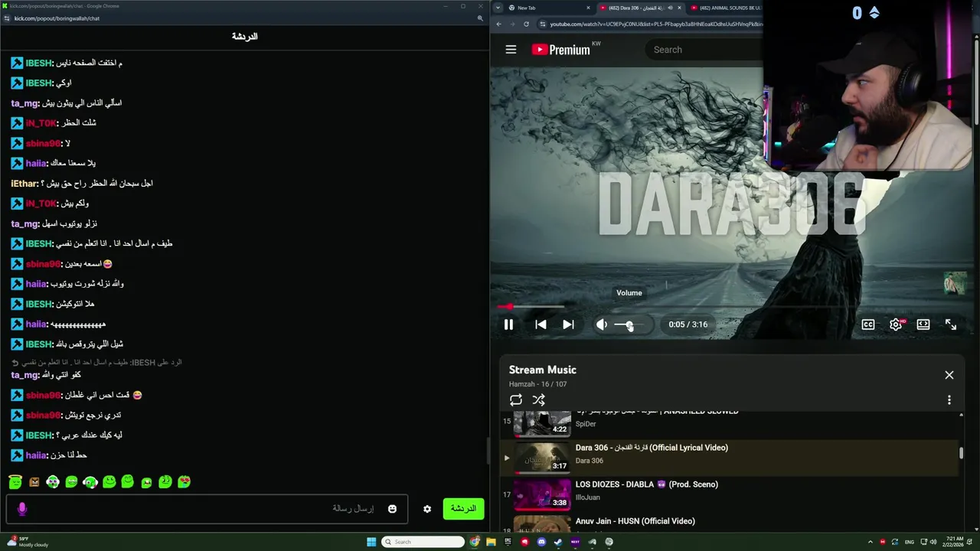Open Discord from the taskbar

point(541,542)
